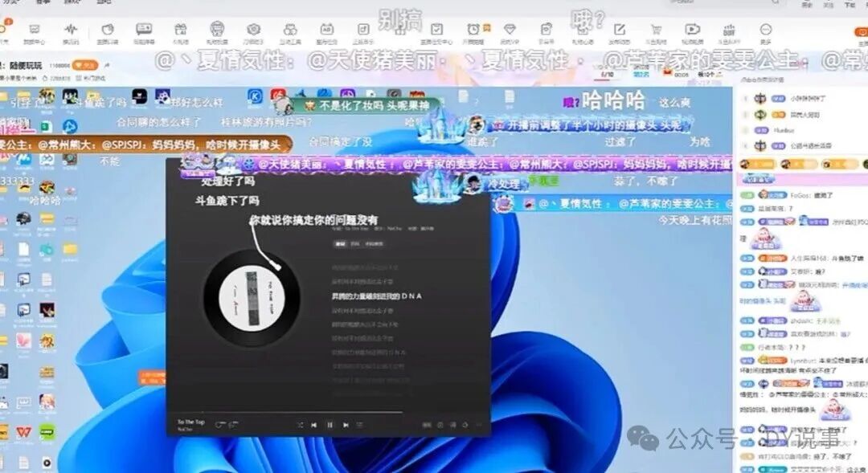Click the vinyl record album art

pyautogui.click(x=252, y=299)
